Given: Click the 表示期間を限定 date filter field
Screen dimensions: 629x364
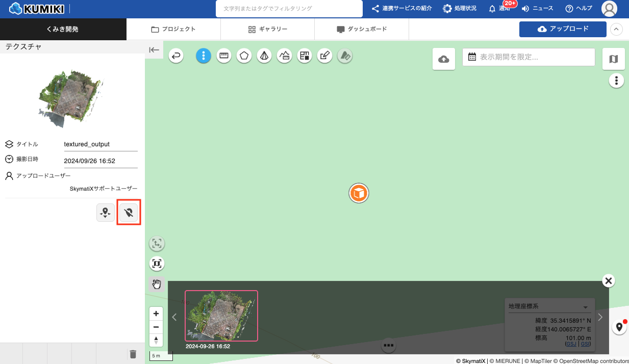Looking at the screenshot, I should coord(529,57).
